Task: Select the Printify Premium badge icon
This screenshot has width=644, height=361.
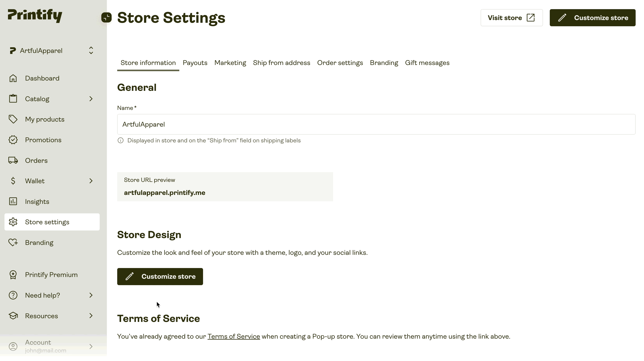Action: pyautogui.click(x=13, y=275)
